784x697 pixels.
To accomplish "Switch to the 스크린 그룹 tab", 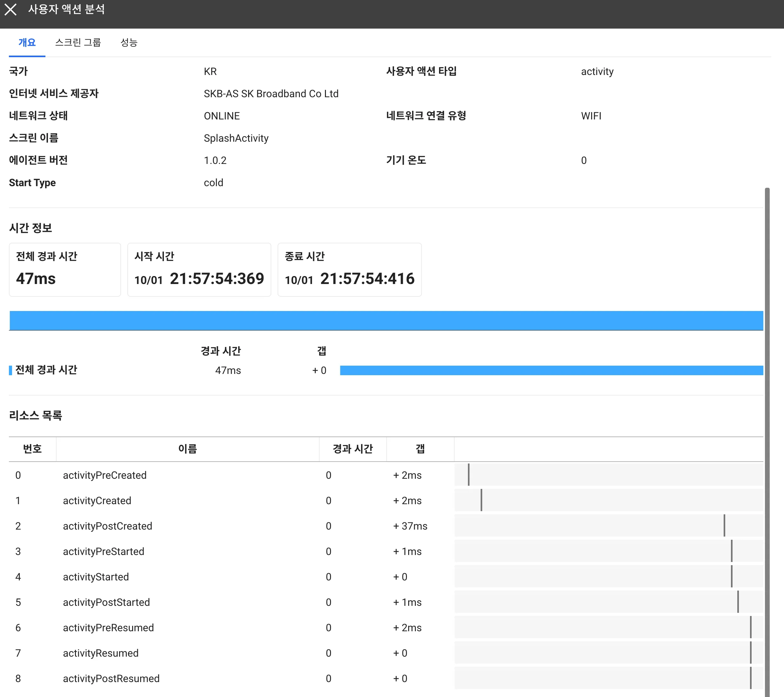I will (x=78, y=42).
